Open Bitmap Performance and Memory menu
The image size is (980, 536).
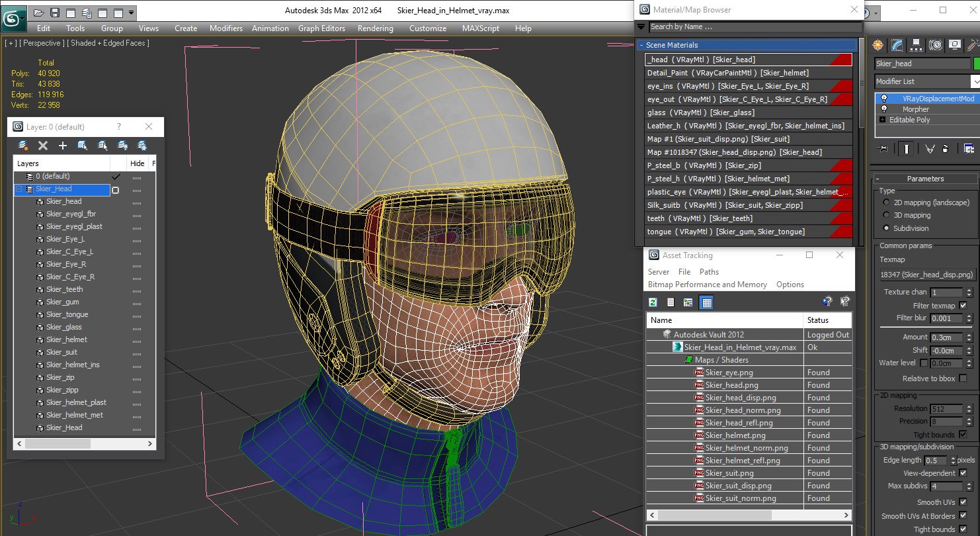pyautogui.click(x=707, y=285)
